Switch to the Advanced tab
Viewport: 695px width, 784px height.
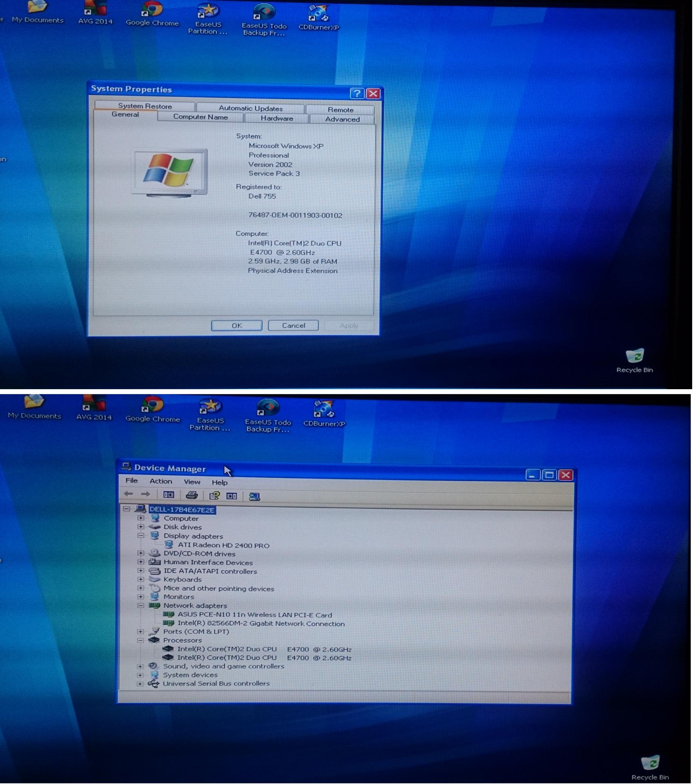[342, 119]
